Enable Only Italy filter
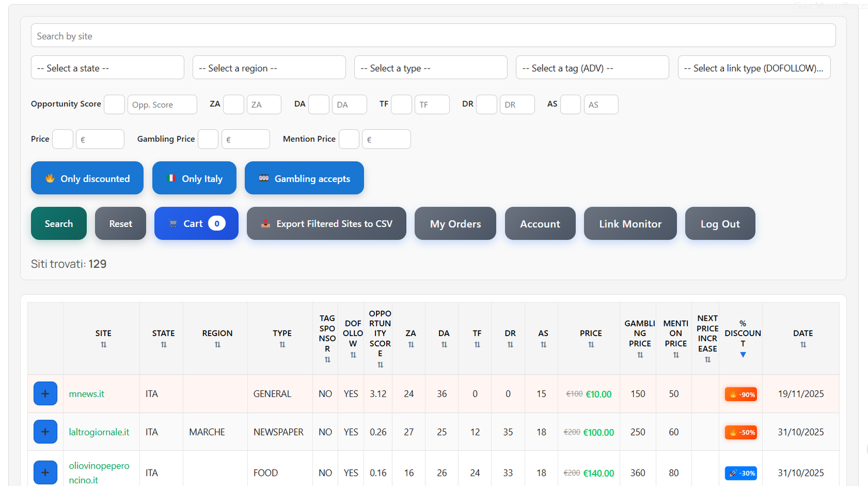Viewport: 868px width, 486px height. pos(194,178)
